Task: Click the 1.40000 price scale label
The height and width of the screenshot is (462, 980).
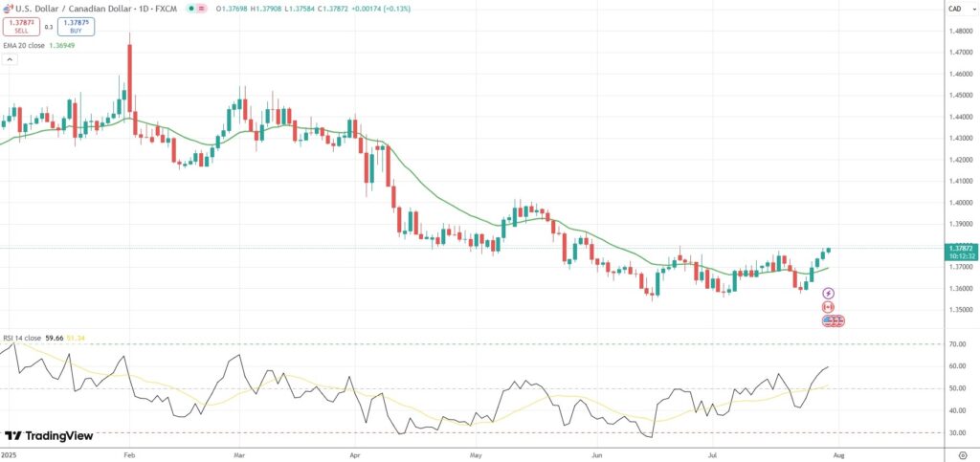Action: pos(959,203)
